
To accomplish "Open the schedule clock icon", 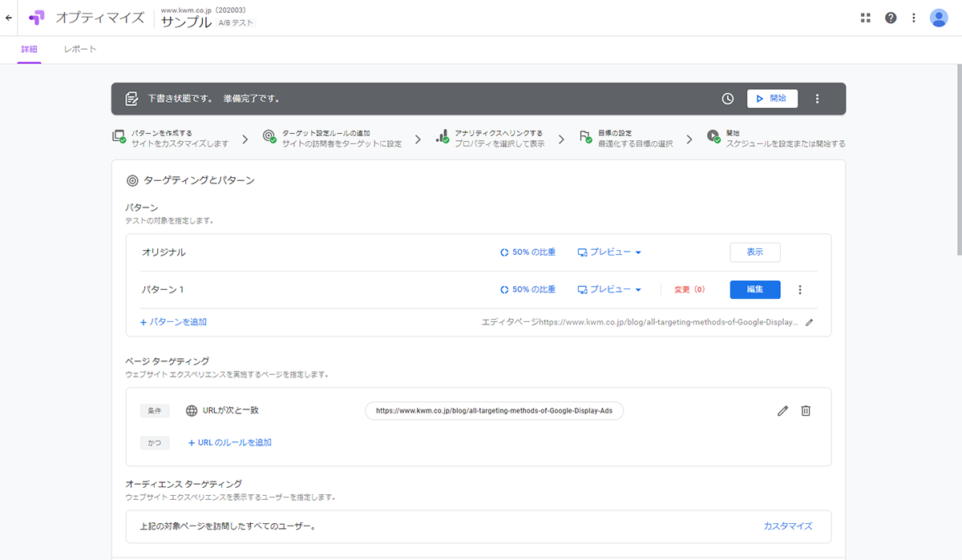I will pos(728,99).
